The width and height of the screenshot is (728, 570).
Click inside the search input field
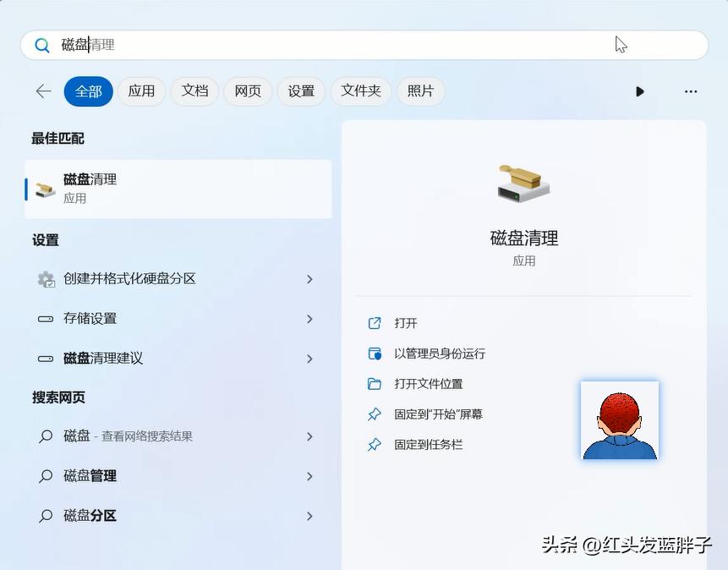254,45
